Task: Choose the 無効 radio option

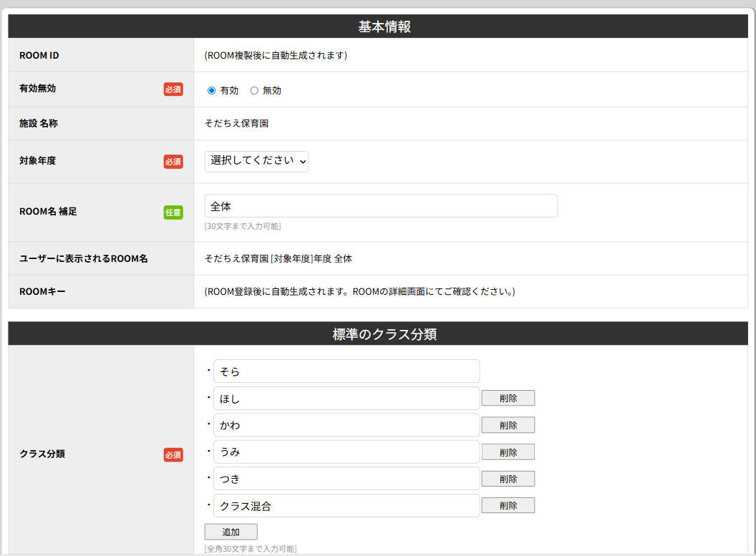Action: (254, 91)
